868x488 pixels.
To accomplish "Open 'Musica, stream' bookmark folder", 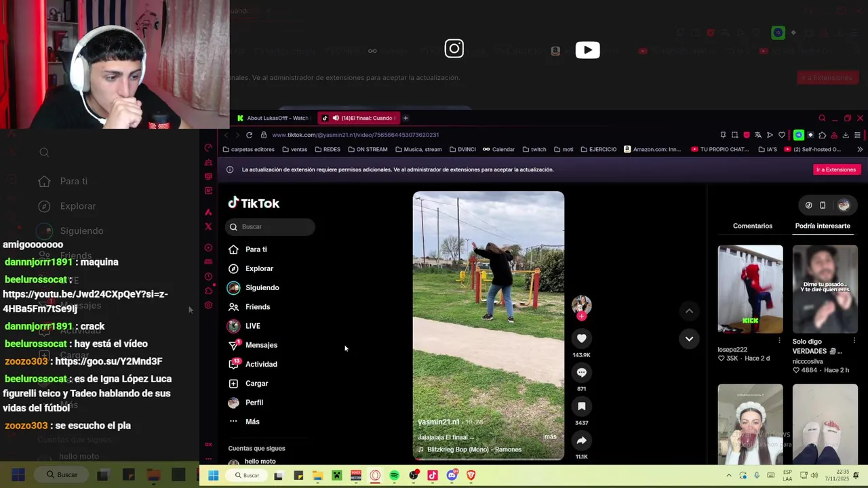I will pos(418,150).
